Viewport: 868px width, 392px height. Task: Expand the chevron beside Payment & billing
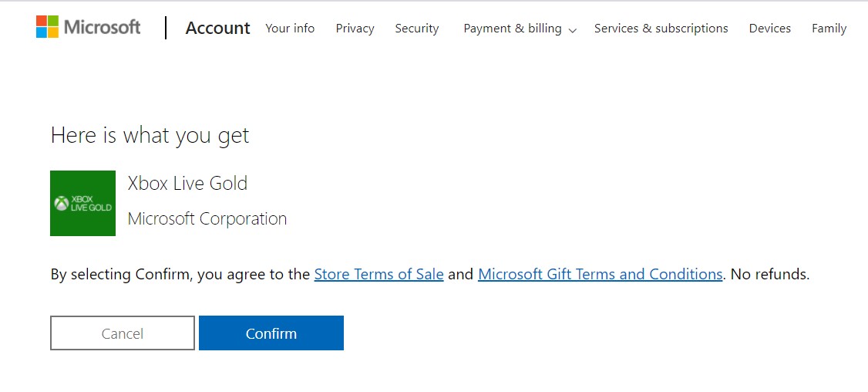click(573, 31)
